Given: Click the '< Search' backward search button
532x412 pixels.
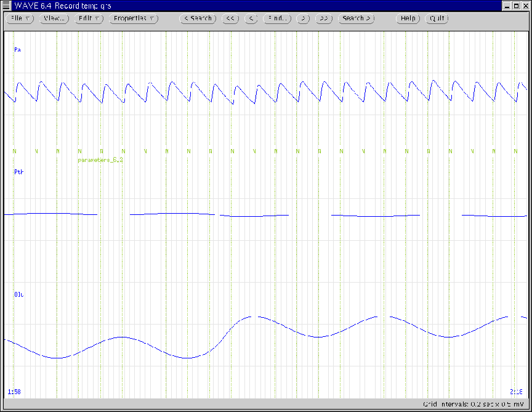Looking at the screenshot, I should point(197,18).
